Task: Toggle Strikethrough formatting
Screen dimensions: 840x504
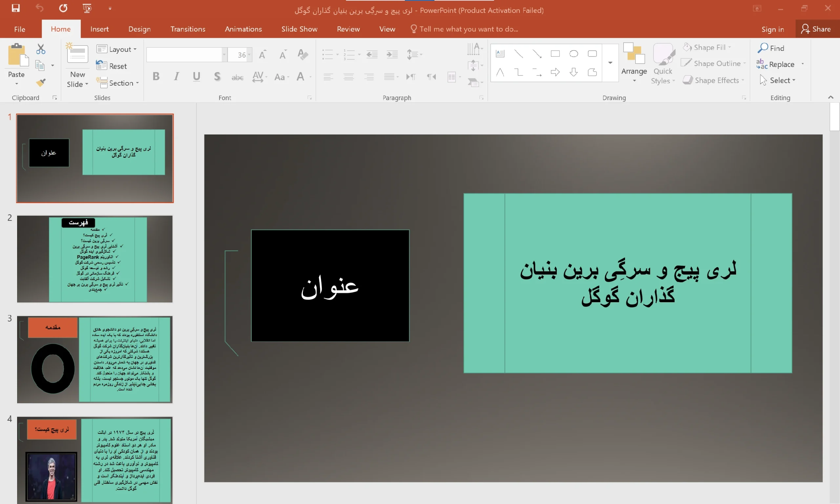Action: pyautogui.click(x=237, y=77)
